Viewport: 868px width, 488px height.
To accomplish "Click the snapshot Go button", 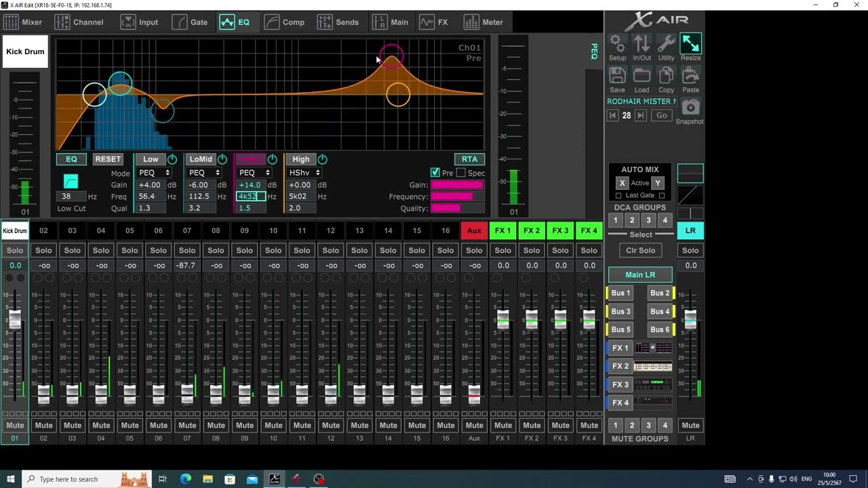I will tap(662, 116).
